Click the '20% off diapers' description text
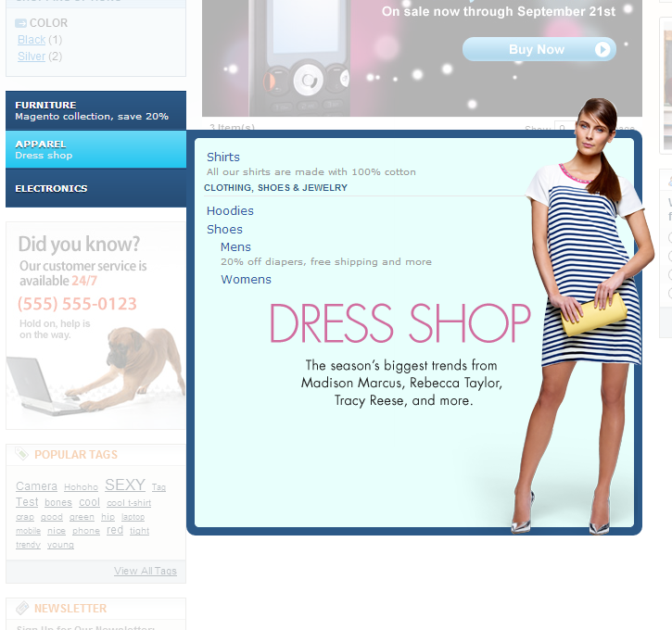This screenshot has width=672, height=630. tap(326, 261)
